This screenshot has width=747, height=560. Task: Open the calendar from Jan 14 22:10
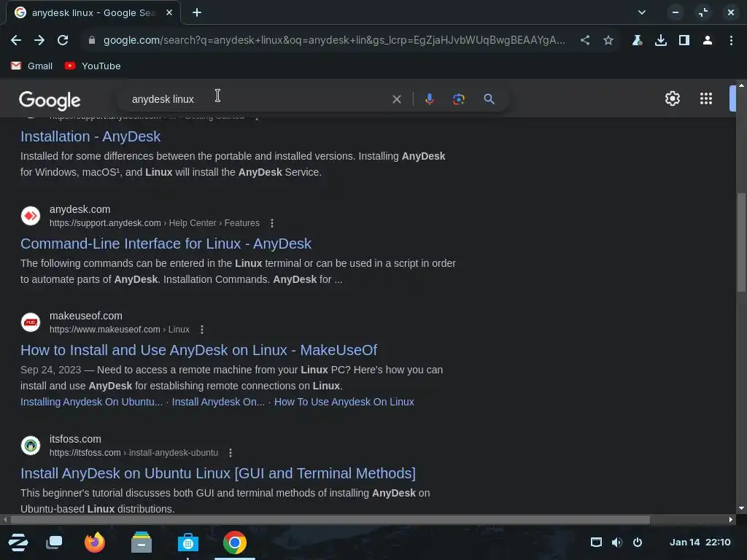point(700,542)
